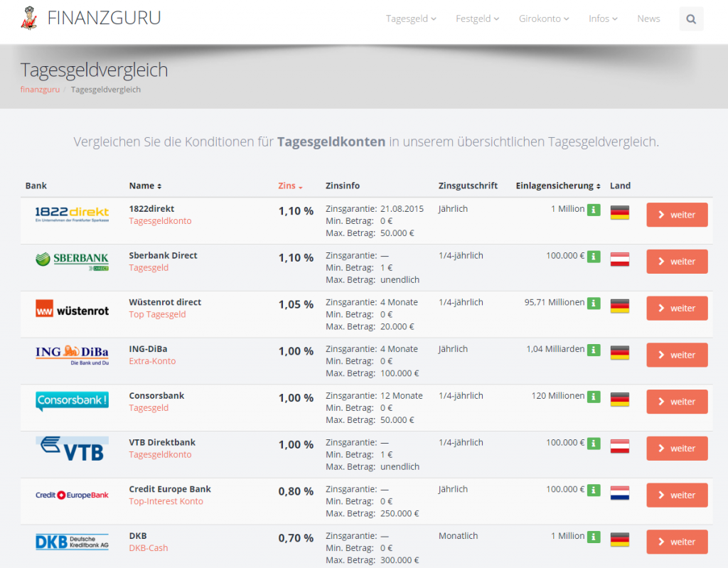Click weiter button for DKB
Viewport: 728px width, 568px height.
pyautogui.click(x=677, y=542)
